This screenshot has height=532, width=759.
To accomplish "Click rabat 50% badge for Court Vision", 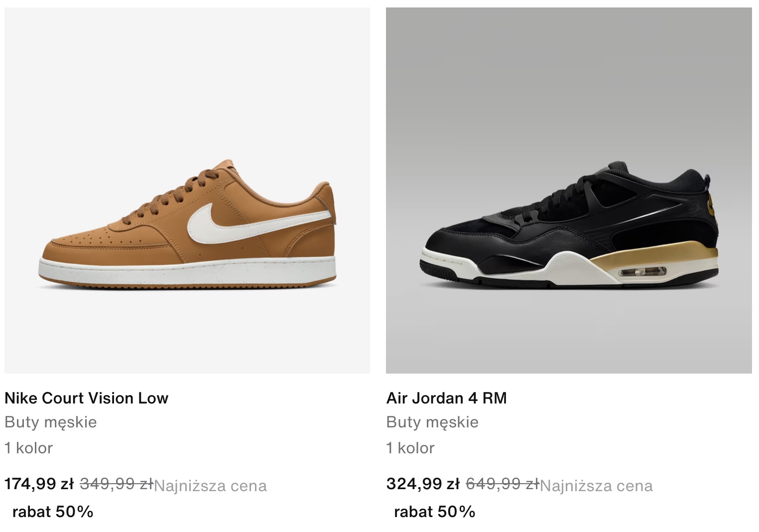I will (53, 512).
